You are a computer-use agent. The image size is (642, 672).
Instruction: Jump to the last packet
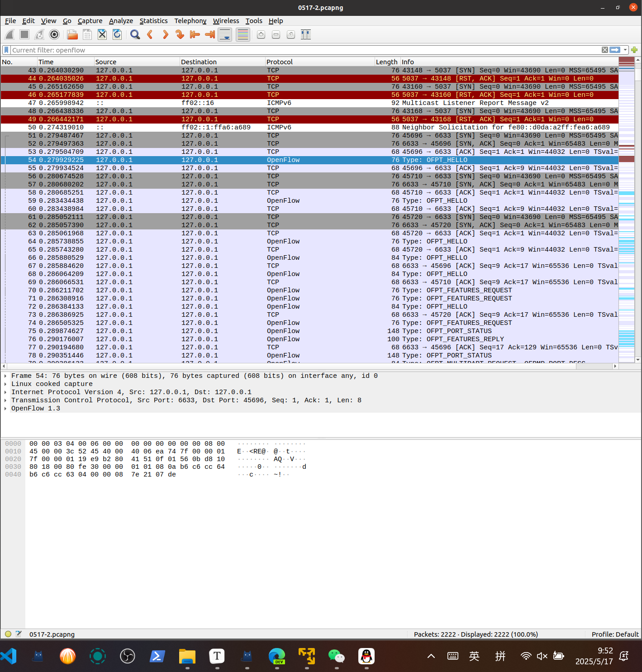click(x=210, y=34)
